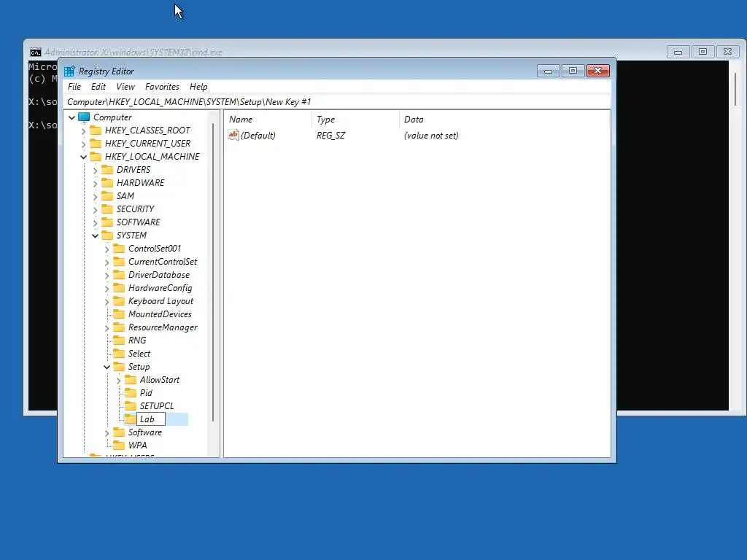Click the tree pane vertical scrollbar
The width and height of the screenshot is (747, 560).
point(213,271)
